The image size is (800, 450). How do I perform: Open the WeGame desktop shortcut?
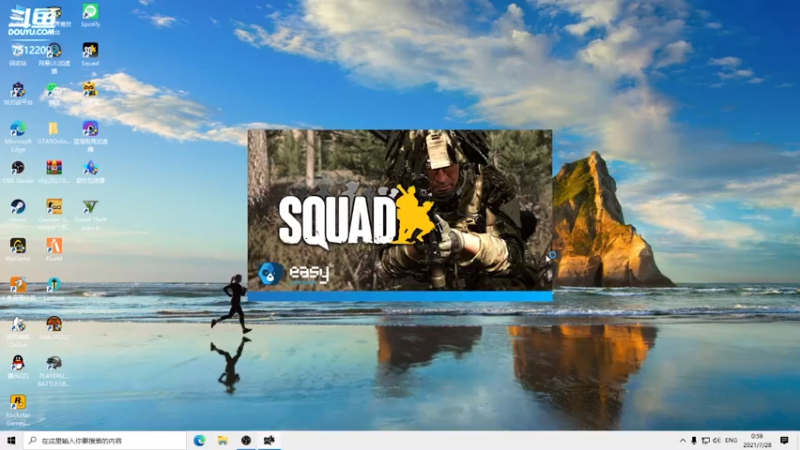[x=18, y=249]
